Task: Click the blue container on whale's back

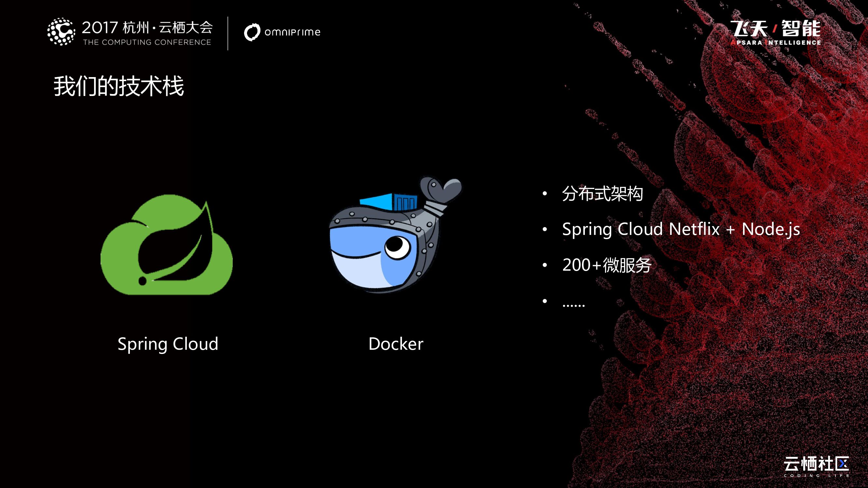Action: click(x=389, y=201)
